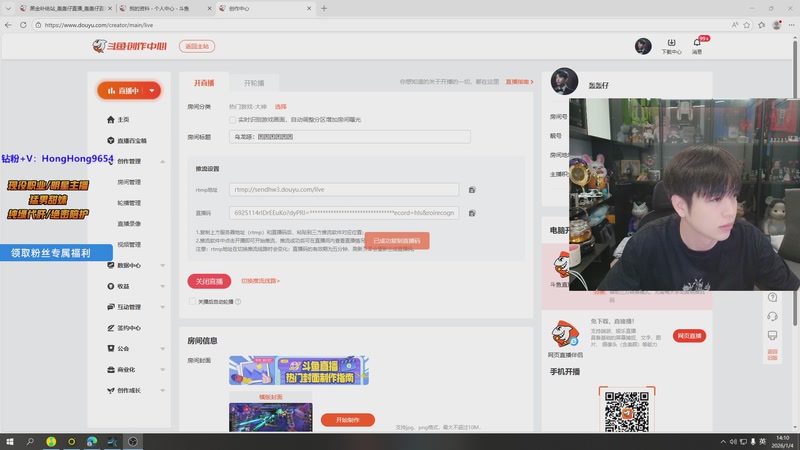Toggle the 关播后自动轮播 checkbox
This screenshot has height=450, width=800.
point(192,302)
